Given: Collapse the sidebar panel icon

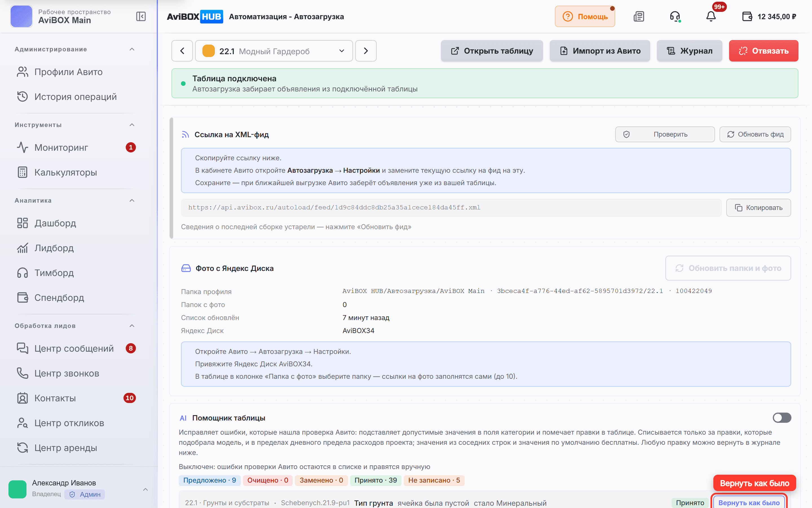Looking at the screenshot, I should pyautogui.click(x=141, y=16).
